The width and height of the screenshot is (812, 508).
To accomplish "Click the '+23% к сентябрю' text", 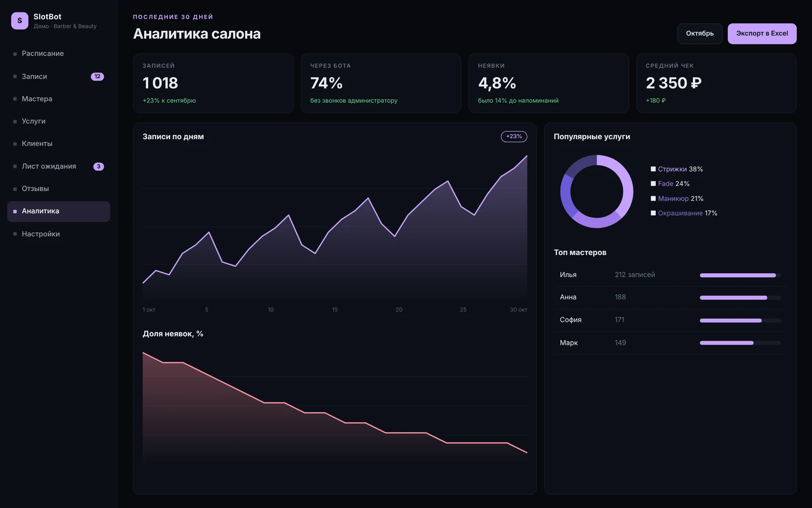I will click(169, 101).
